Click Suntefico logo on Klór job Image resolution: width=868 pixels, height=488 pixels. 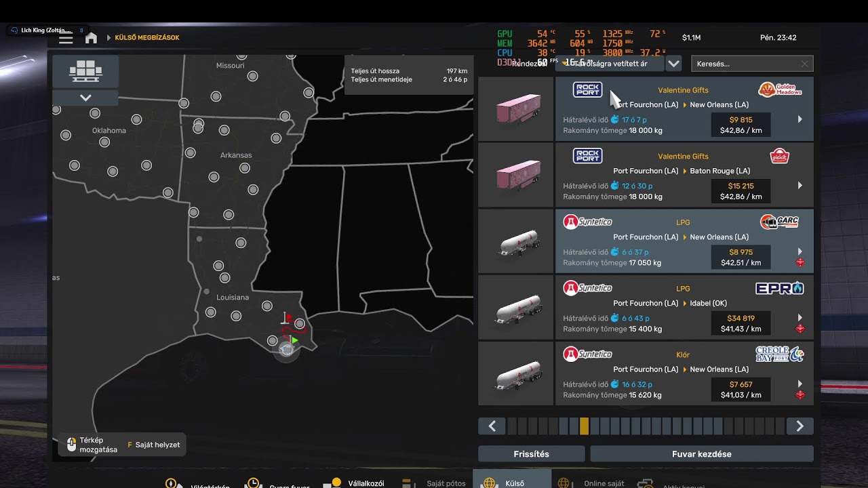pyautogui.click(x=587, y=354)
